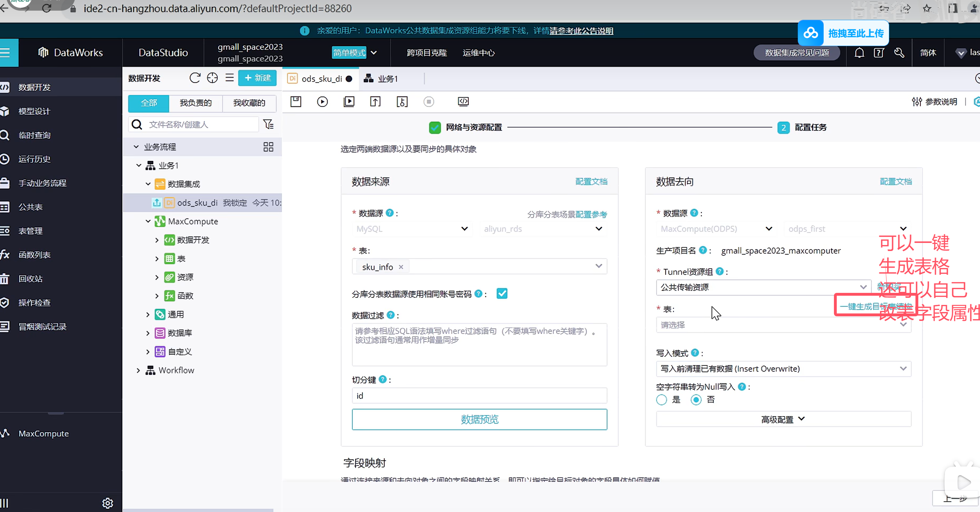Select 是 for 空字符串转为Null写入
The height and width of the screenshot is (512, 980).
click(661, 400)
